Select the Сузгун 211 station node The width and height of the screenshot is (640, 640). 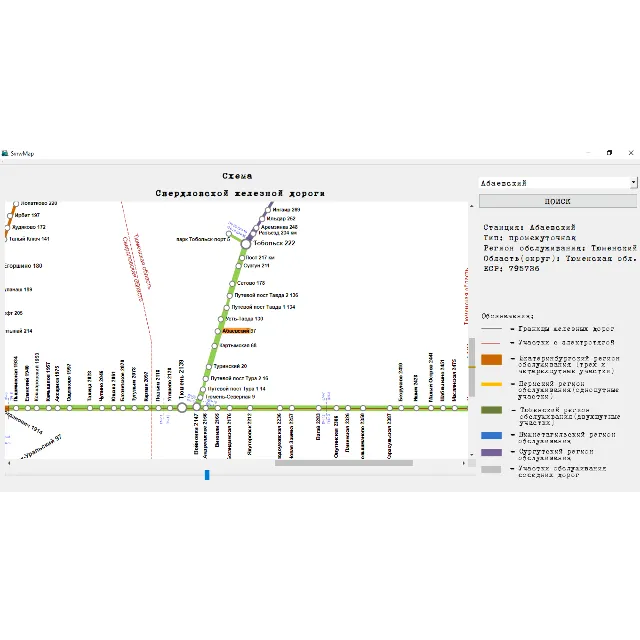pos(239,266)
